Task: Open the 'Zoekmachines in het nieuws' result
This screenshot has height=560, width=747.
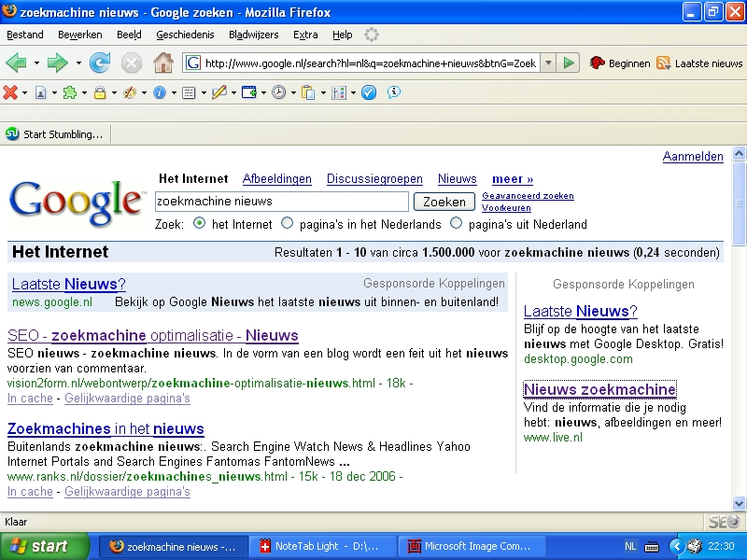Action: pyautogui.click(x=106, y=429)
